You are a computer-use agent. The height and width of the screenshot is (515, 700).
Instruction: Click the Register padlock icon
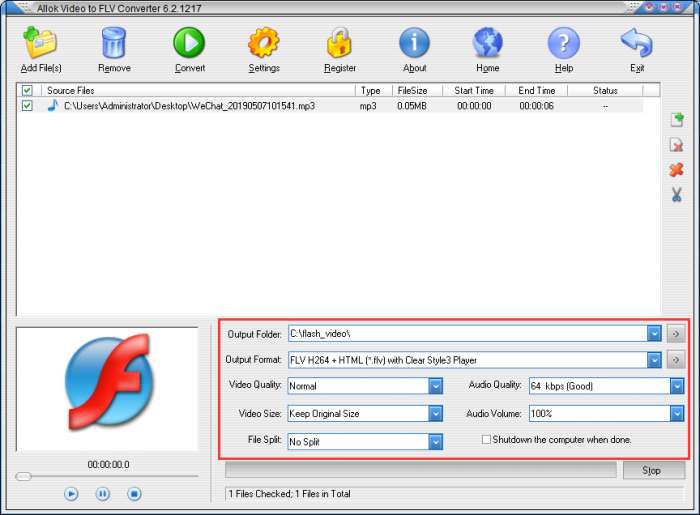[x=339, y=42]
